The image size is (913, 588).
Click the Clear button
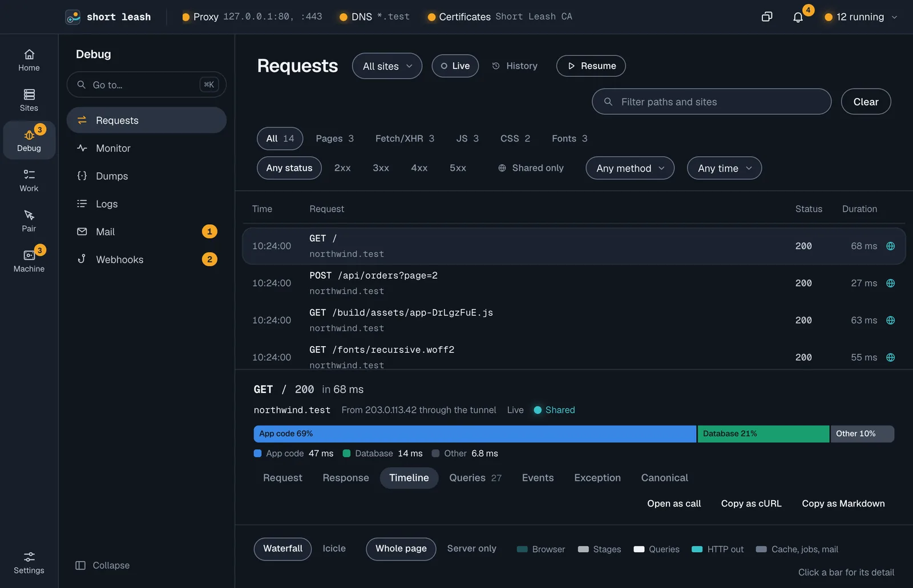[866, 102]
